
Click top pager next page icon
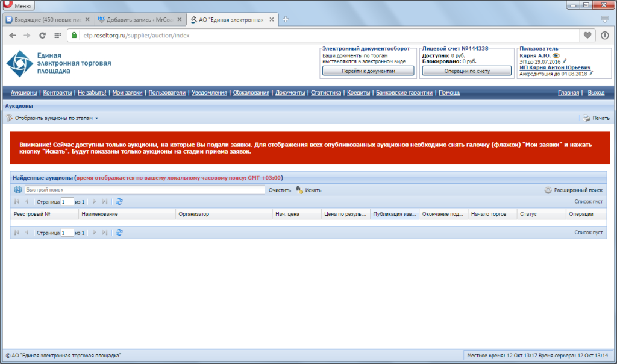pos(94,201)
